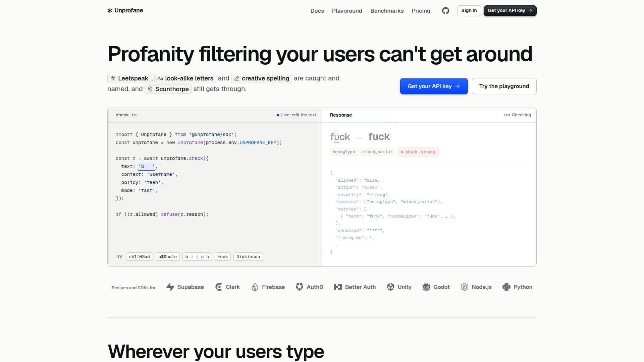Screen dimensions: 644x362
Task: Click the Firebase recipe link
Action: click(268, 287)
